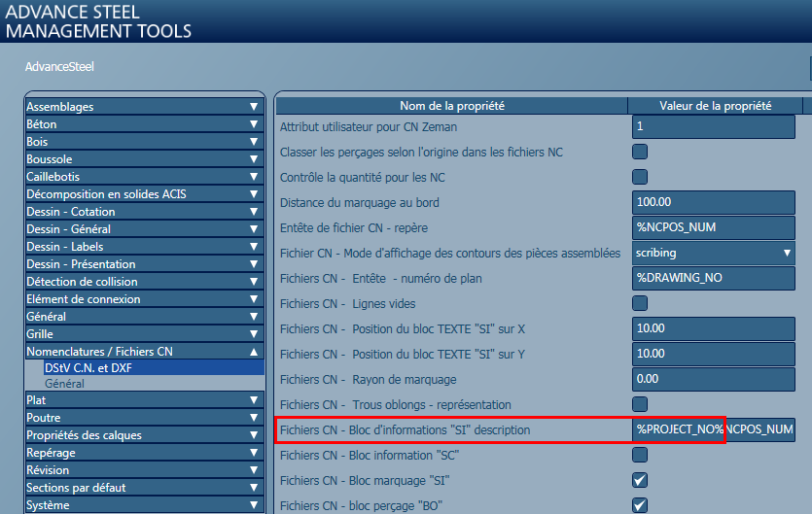Expand the Grille category
The image size is (812, 514).
click(x=145, y=334)
